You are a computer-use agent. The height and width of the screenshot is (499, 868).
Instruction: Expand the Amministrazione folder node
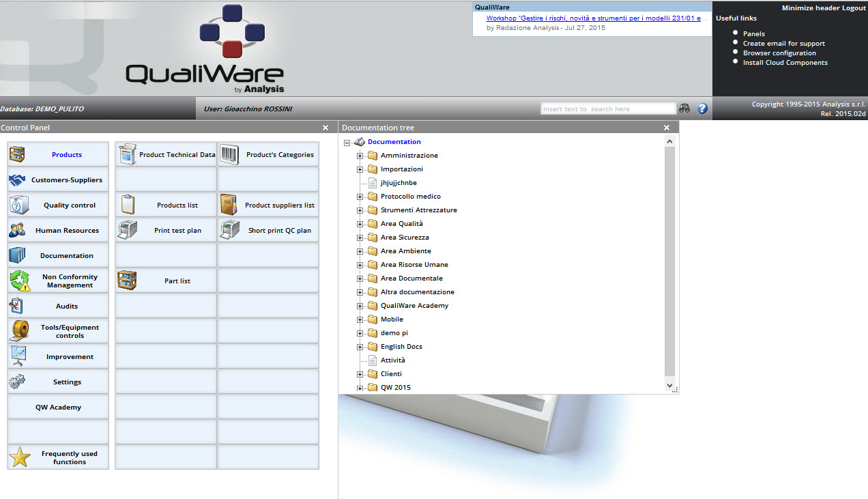360,156
